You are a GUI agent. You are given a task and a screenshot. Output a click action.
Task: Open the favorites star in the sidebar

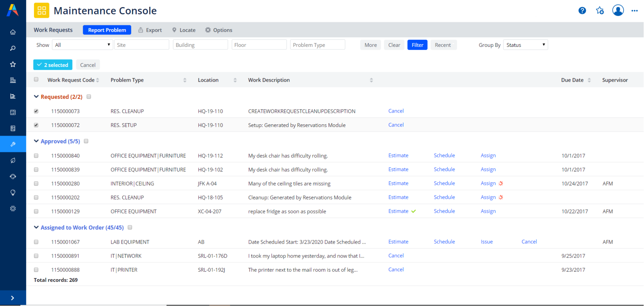click(13, 64)
